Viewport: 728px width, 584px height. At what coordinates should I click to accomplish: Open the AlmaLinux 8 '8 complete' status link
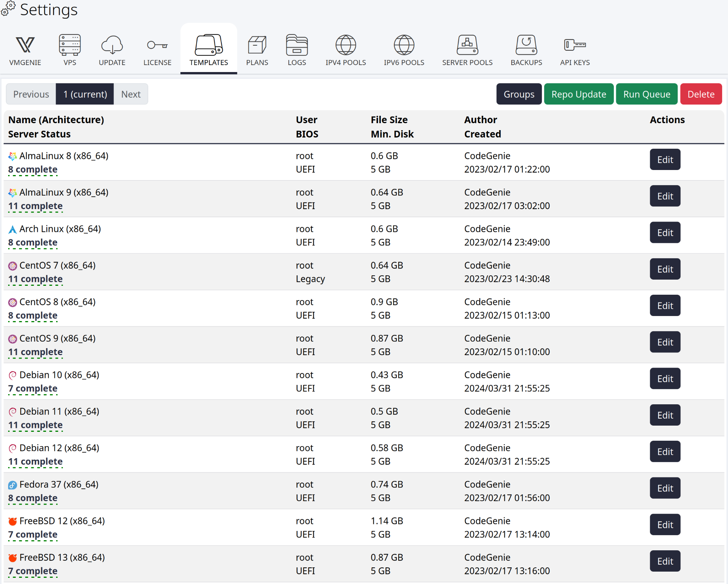(33, 170)
